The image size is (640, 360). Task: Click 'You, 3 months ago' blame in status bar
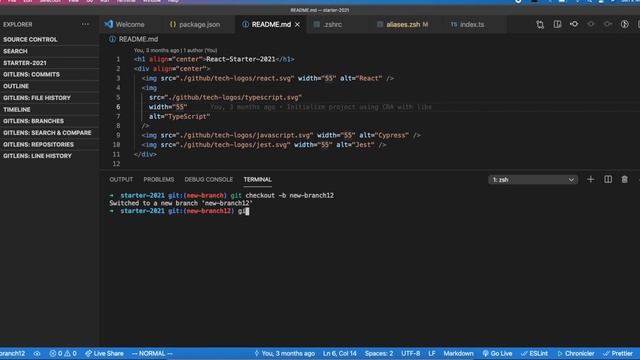(x=284, y=353)
